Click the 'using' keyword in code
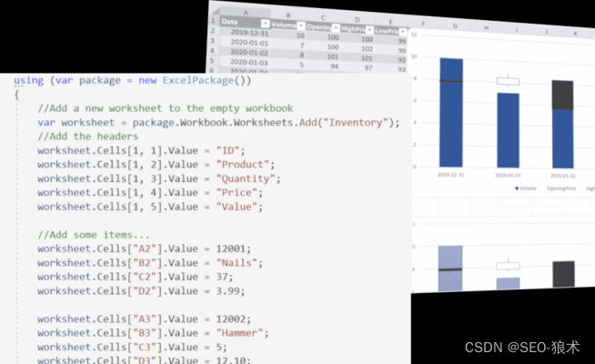The height and width of the screenshot is (364, 595). [29, 81]
